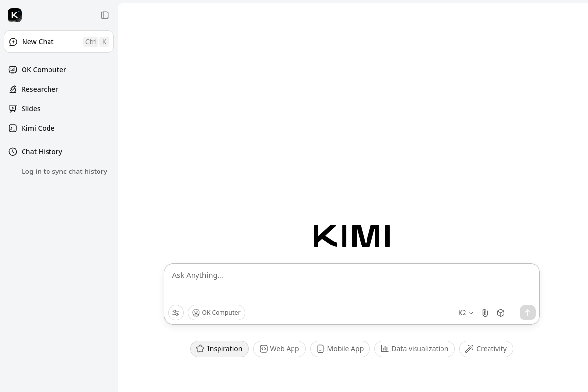Deselect the Inspiration suggestion chip
This screenshot has height=392, width=588.
[219, 348]
